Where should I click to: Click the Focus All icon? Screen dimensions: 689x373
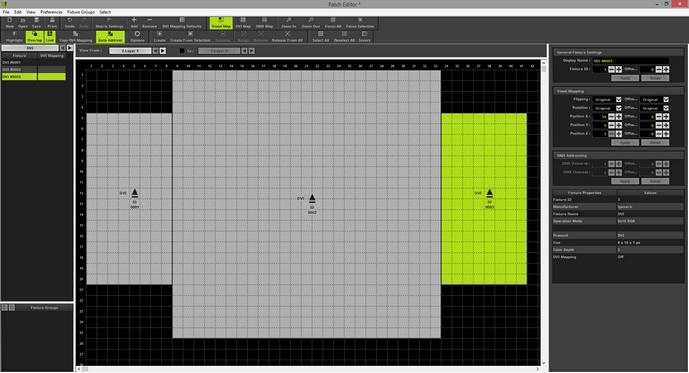click(x=333, y=23)
